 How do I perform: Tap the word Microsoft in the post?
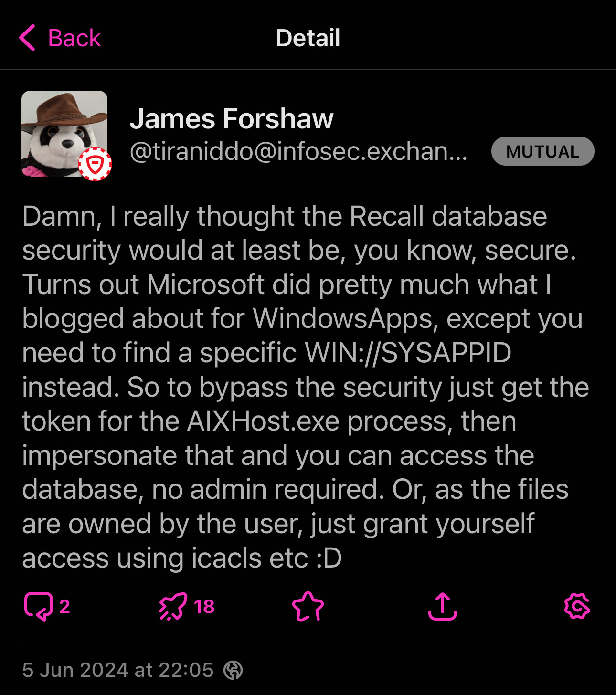(x=205, y=284)
